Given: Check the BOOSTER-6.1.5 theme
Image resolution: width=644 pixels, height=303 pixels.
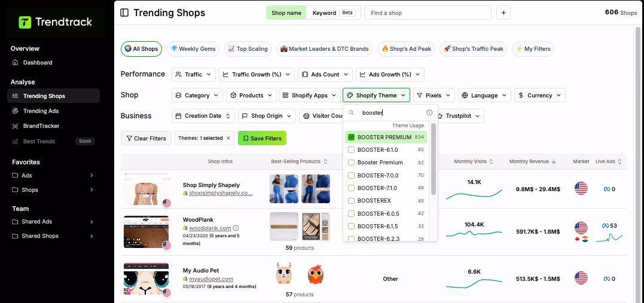Looking at the screenshot, I should (x=351, y=227).
